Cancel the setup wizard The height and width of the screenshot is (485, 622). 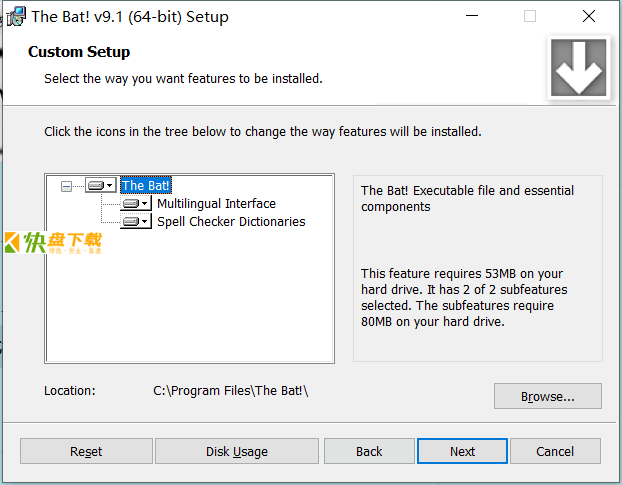[x=555, y=451]
